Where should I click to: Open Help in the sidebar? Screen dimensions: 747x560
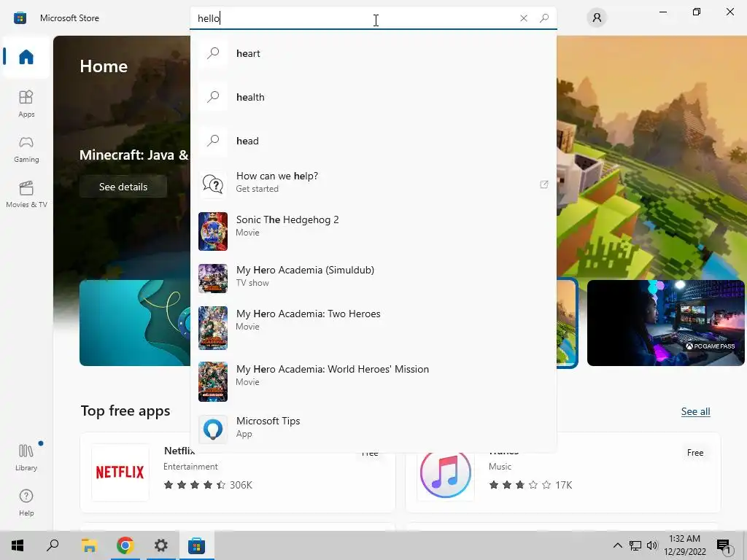click(26, 503)
